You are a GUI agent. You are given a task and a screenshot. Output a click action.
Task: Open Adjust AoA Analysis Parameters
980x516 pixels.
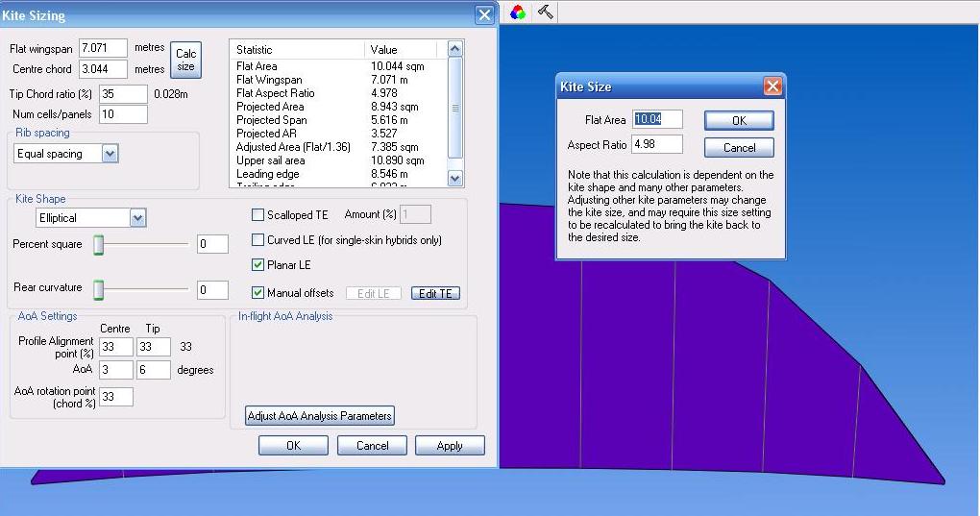[x=320, y=416]
